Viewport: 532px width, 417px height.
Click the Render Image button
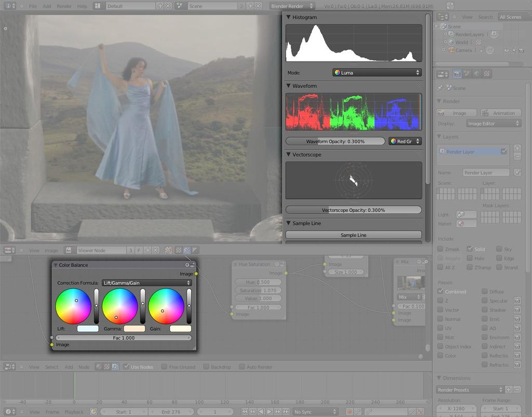pyautogui.click(x=457, y=113)
